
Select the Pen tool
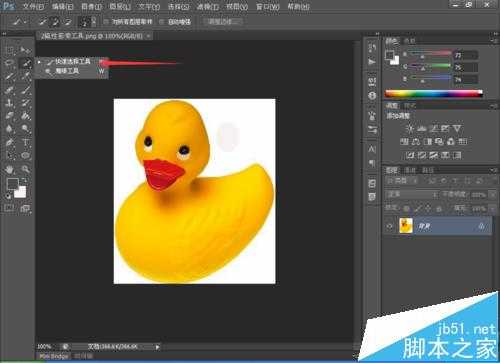(9, 142)
